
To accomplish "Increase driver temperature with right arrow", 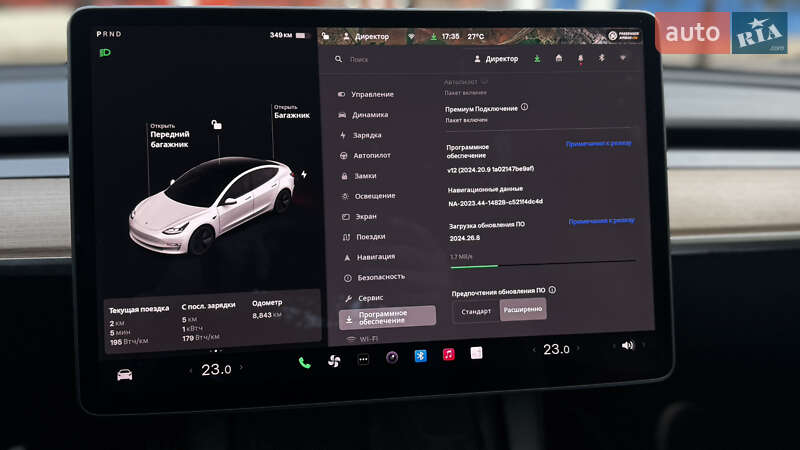I will (x=241, y=368).
